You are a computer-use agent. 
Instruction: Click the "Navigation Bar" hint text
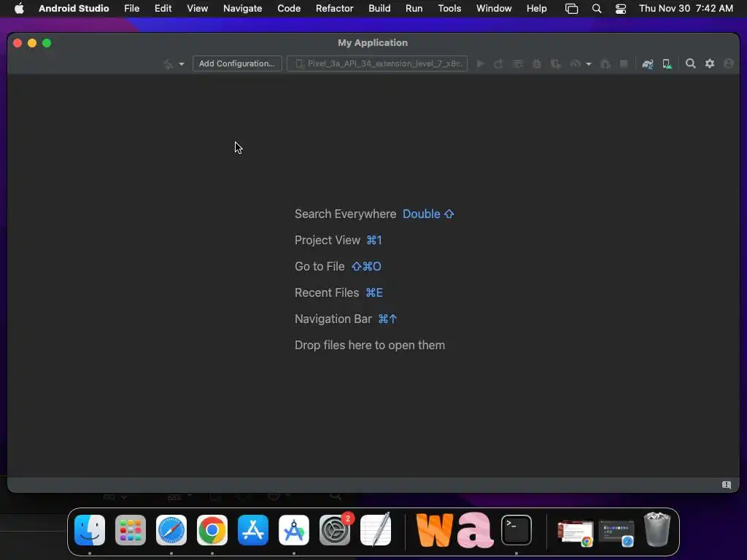coord(333,319)
